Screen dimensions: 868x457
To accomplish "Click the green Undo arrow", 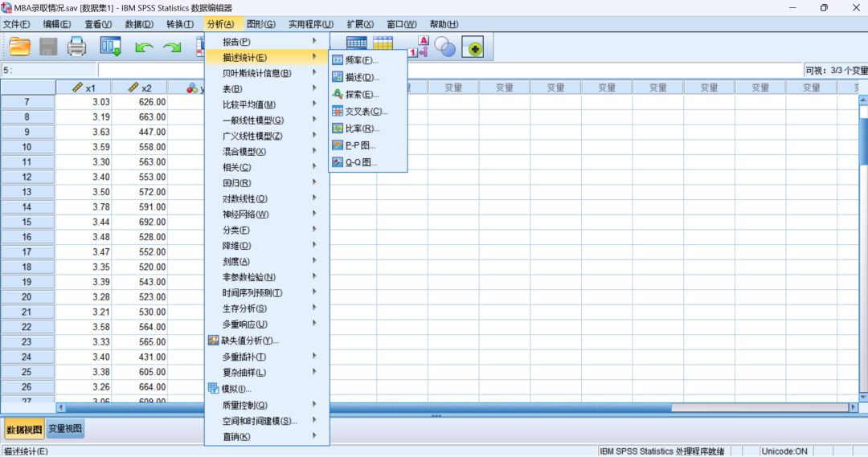I will 144,48.
